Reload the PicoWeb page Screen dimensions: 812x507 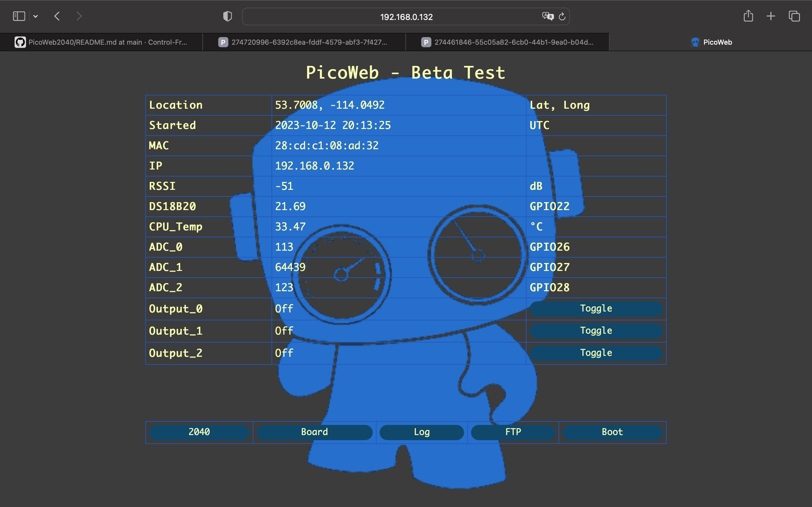click(x=562, y=16)
